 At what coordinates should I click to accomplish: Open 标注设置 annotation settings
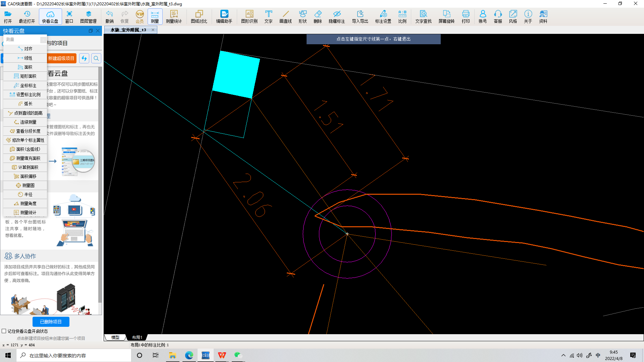(383, 16)
